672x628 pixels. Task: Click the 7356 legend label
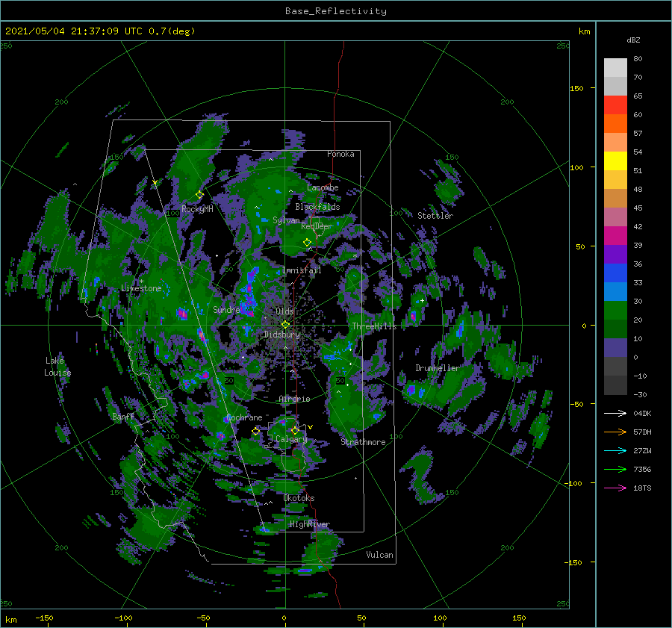pos(642,470)
